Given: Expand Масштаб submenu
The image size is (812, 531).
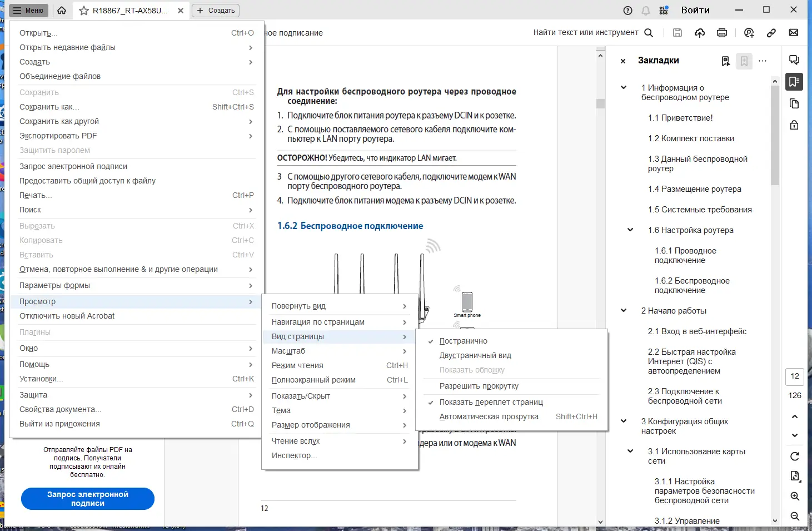Looking at the screenshot, I should (x=340, y=351).
